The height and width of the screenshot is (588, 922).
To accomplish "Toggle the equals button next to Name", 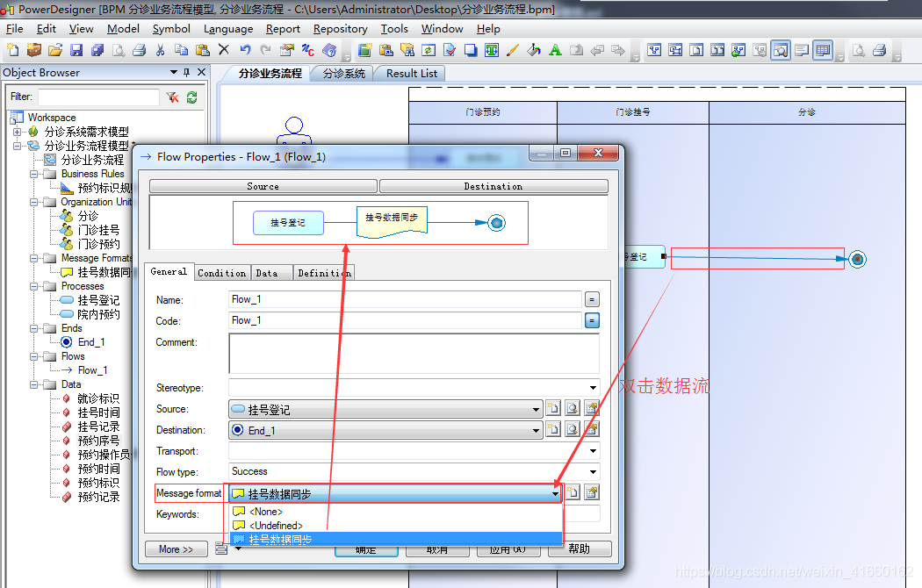I will tap(592, 299).
